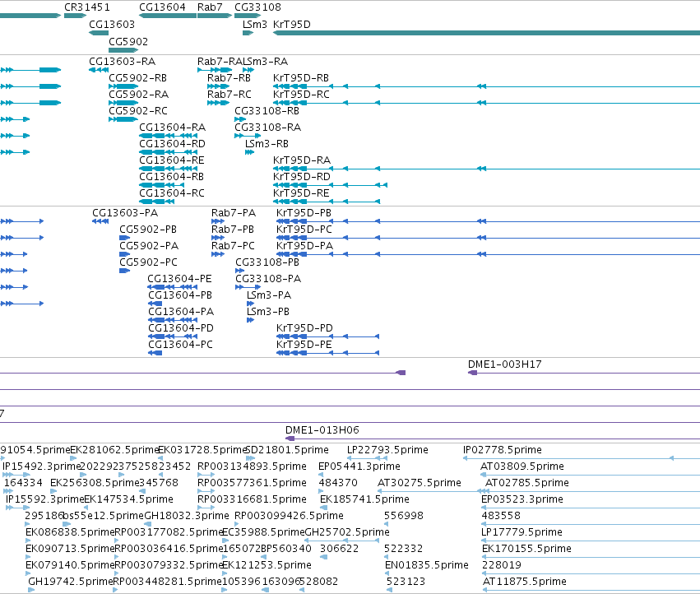The width and height of the screenshot is (700, 594).
Task: Open transcript CG5902-RB
Action: [138, 78]
